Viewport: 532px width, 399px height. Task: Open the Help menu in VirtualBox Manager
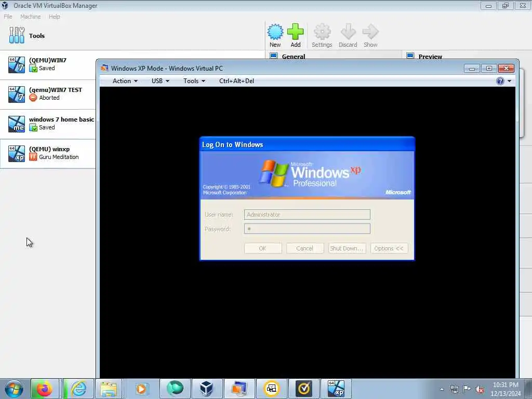(x=54, y=17)
